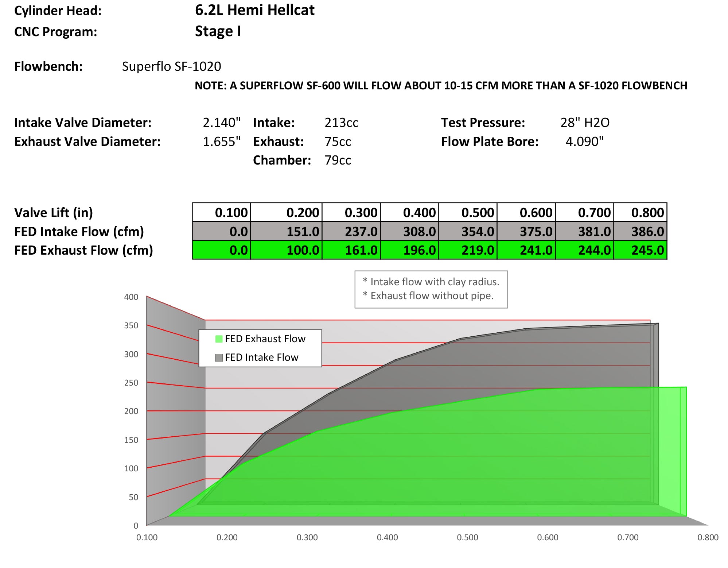The width and height of the screenshot is (728, 568).
Task: Click the 6.2L Hemi Hellcat title
Action: coord(254,10)
